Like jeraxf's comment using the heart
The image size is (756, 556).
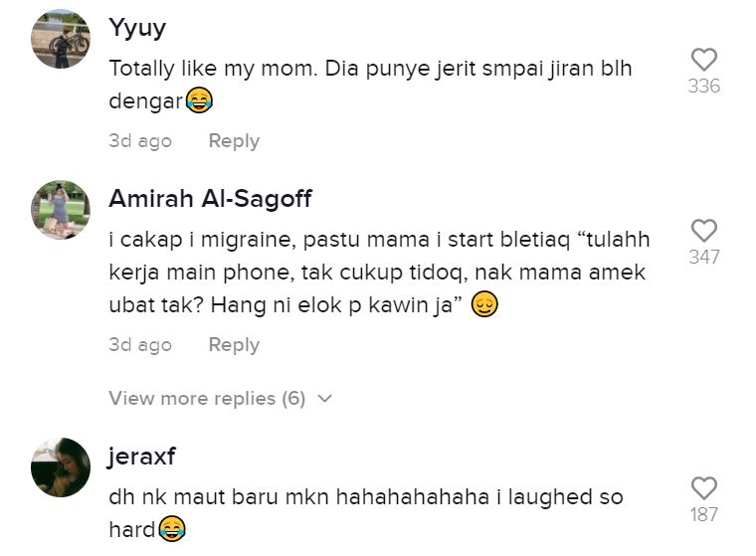pyautogui.click(x=703, y=488)
